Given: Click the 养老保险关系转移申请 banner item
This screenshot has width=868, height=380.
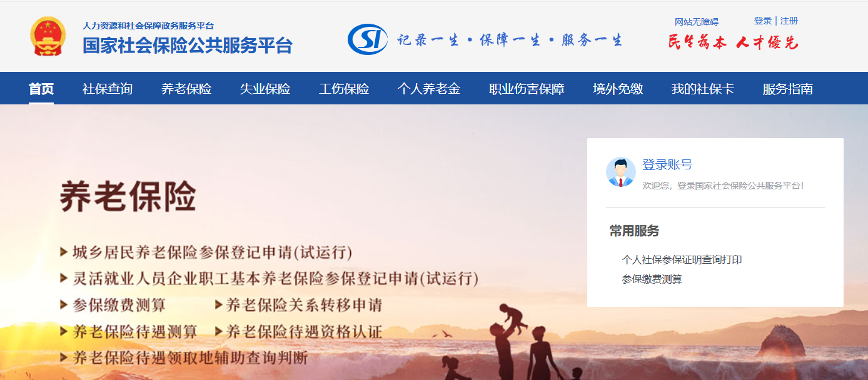Looking at the screenshot, I should coord(299,305).
